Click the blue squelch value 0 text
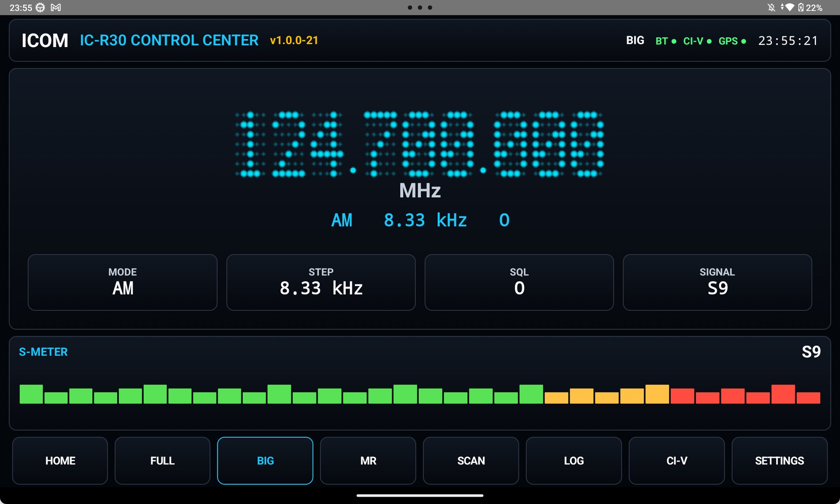This screenshot has width=840, height=504. (504, 220)
